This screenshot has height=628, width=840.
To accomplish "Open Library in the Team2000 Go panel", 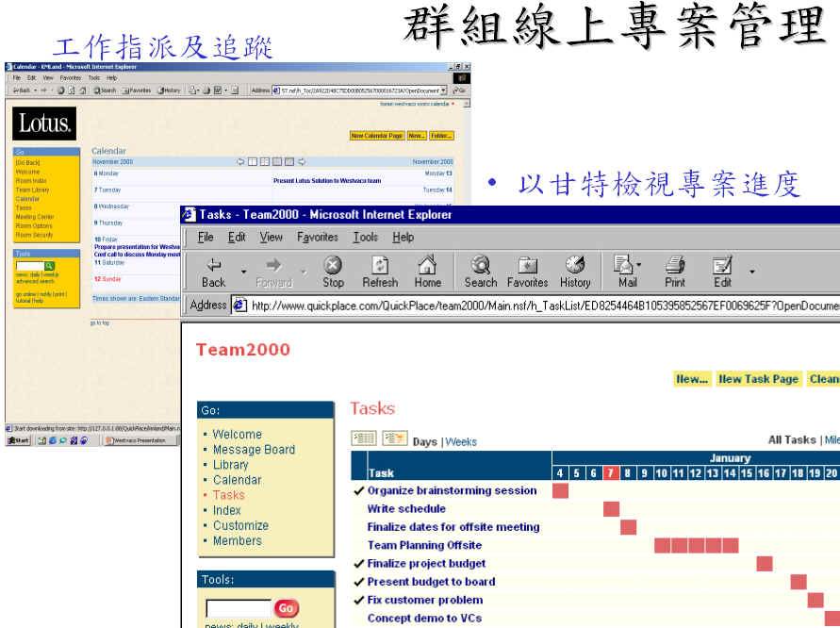I will (230, 465).
